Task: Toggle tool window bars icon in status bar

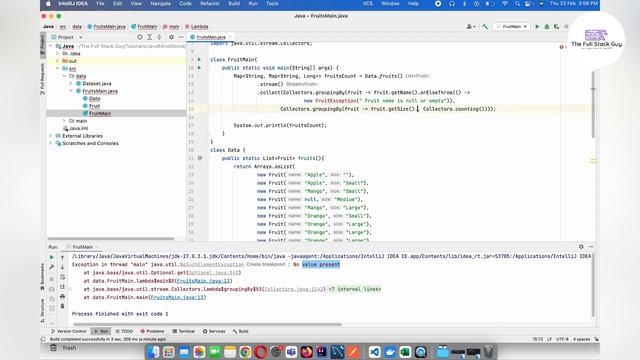Action: [43, 339]
